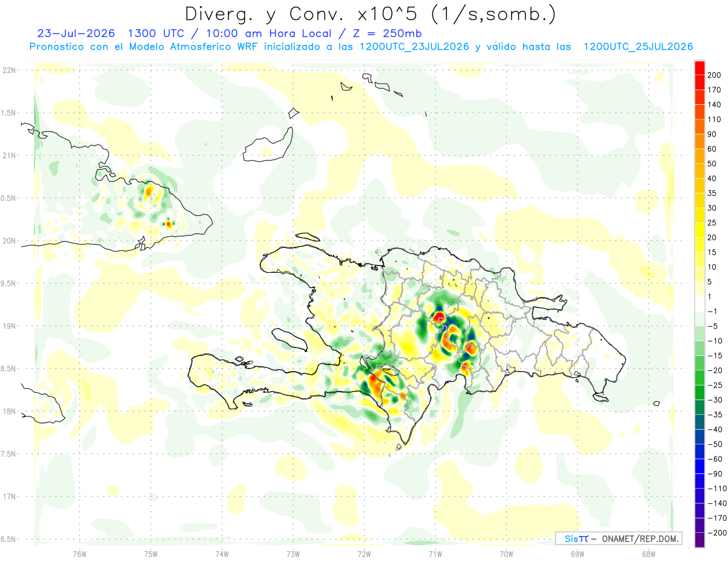Click the longitude label "72W"

[364, 554]
